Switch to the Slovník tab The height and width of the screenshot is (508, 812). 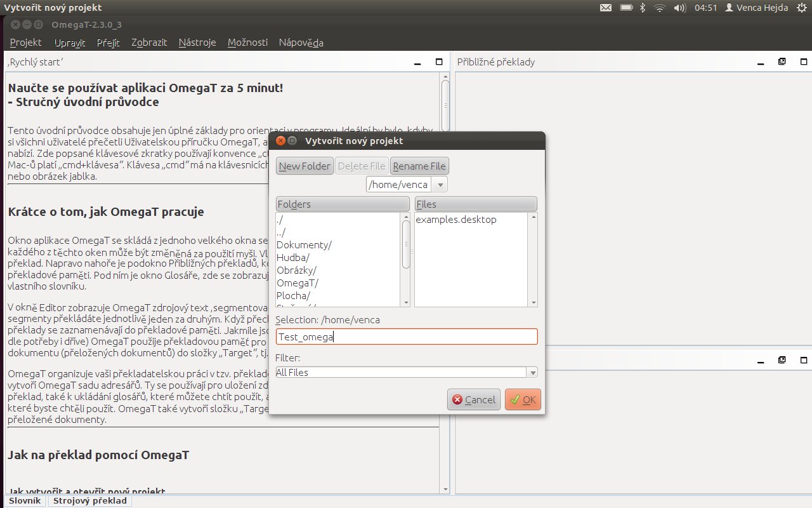point(25,500)
